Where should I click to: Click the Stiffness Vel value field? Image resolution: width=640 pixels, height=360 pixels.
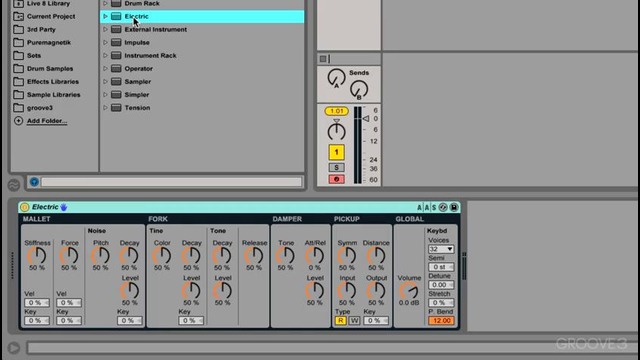pyautogui.click(x=37, y=303)
